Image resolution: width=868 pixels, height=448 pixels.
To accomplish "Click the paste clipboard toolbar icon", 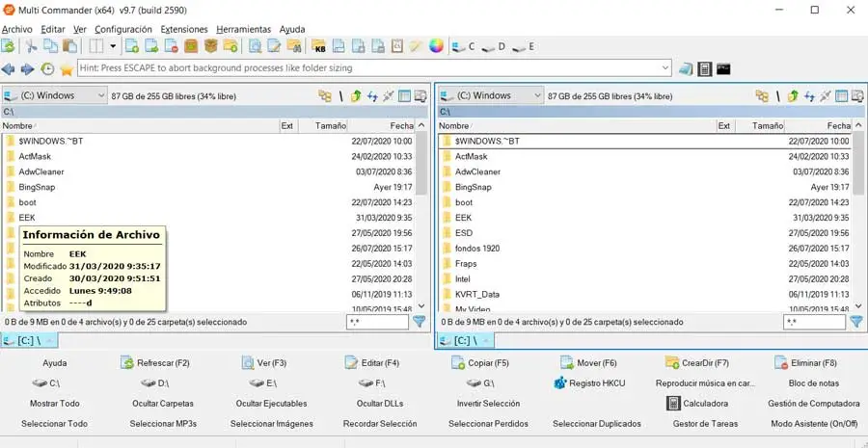I will 69,46.
